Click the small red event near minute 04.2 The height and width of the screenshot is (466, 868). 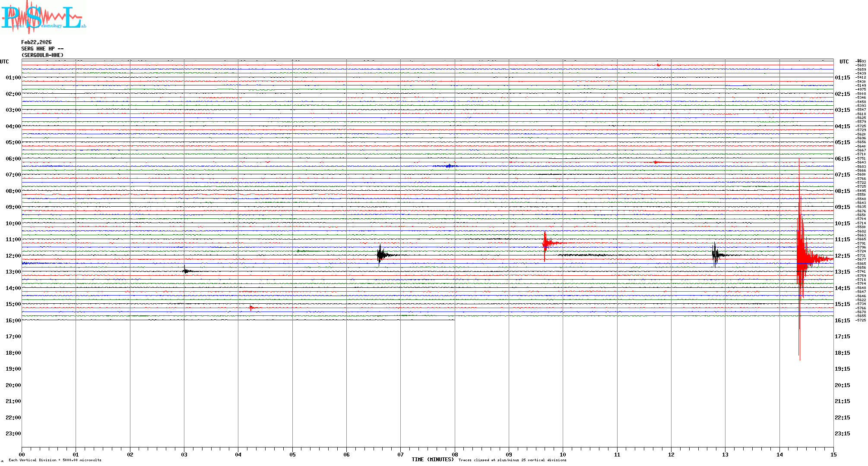251,308
